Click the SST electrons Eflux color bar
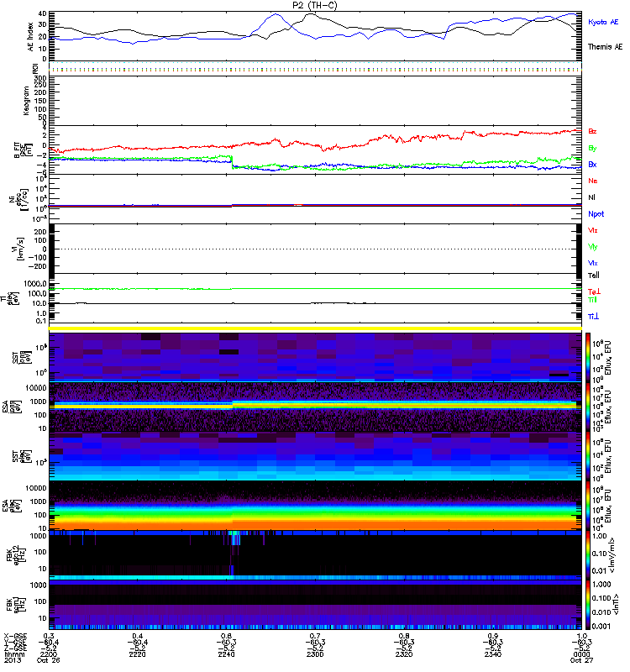Image resolution: width=630 pixels, height=672 pixels. (x=588, y=456)
